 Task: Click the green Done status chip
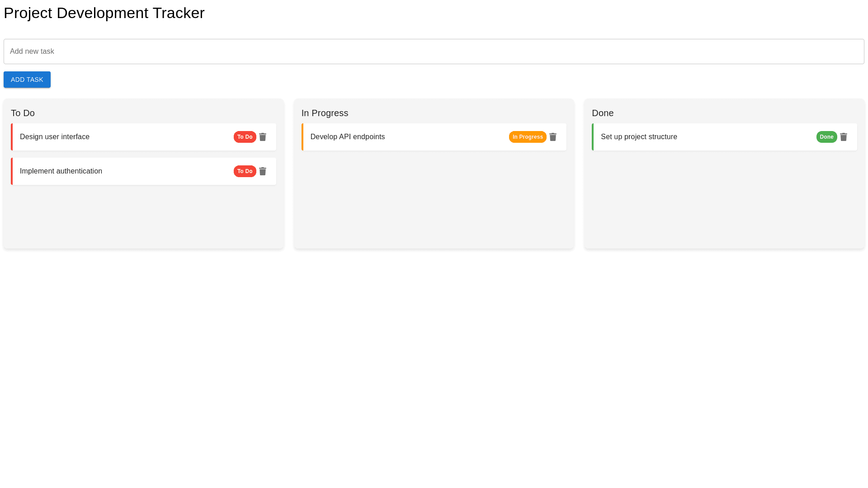point(826,137)
